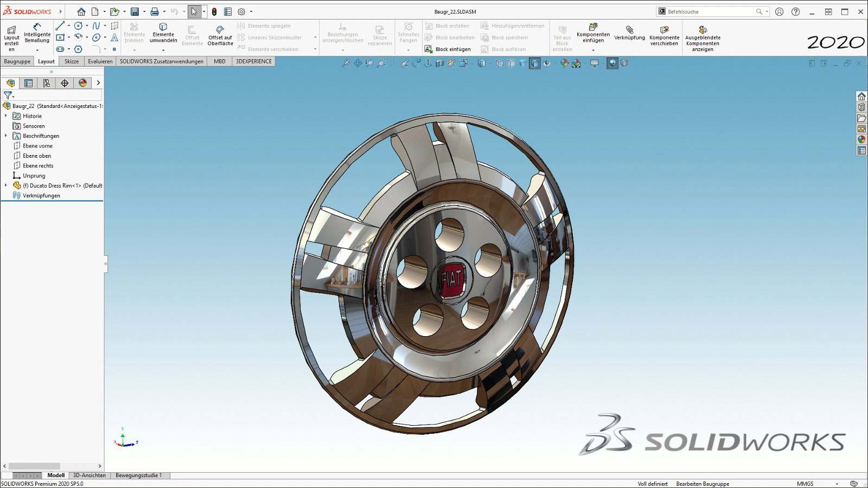Switch to SOLIDWORKS Zusatzanwendungen tab
This screenshot has width=868, height=488.
pyautogui.click(x=162, y=61)
